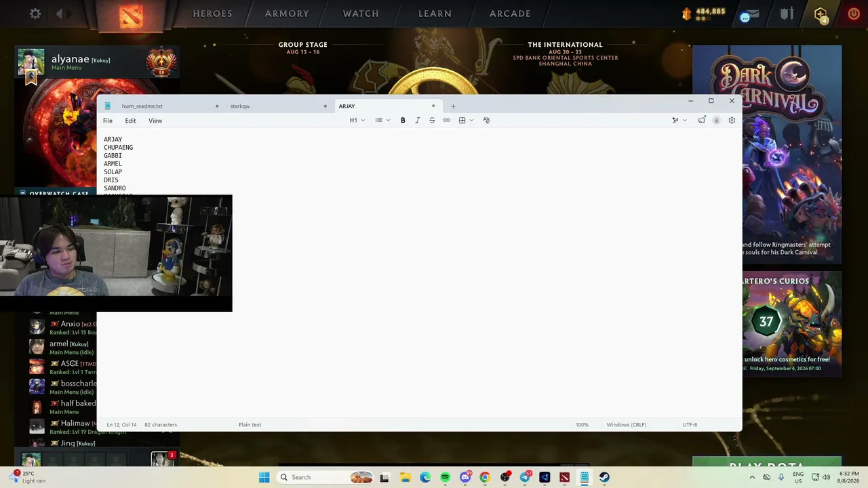Open OBS Studio from the taskbar
The image size is (868, 488).
click(505, 477)
